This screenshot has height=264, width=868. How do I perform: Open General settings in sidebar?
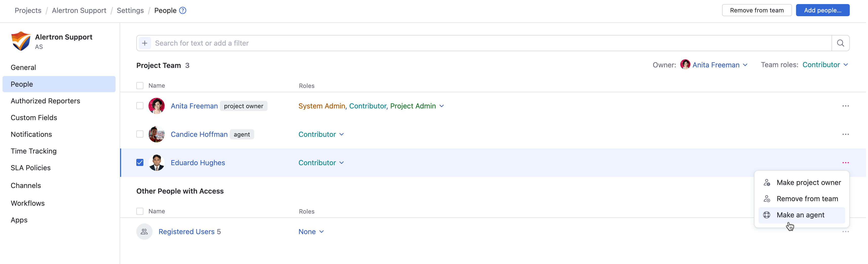[59, 67]
